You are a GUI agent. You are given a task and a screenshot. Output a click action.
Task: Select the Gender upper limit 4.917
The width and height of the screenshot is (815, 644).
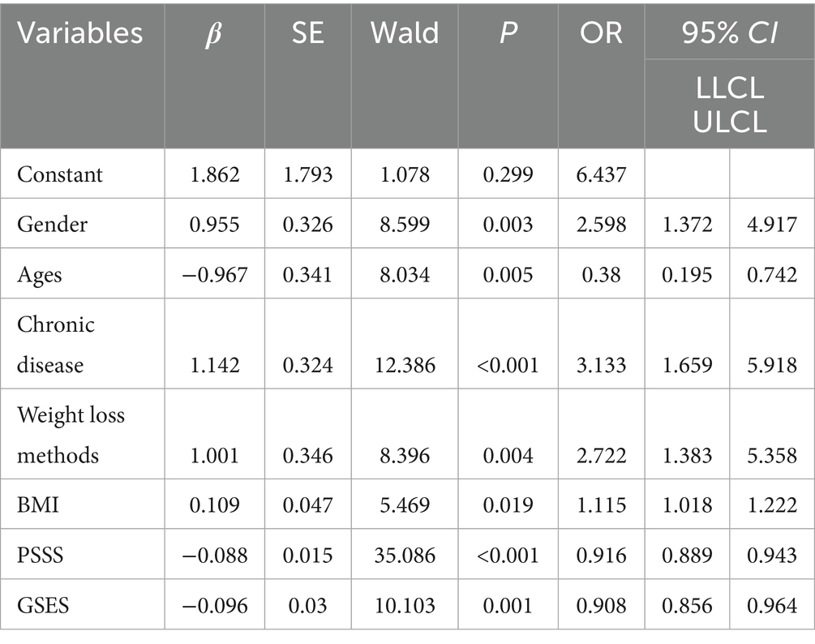pos(772,224)
